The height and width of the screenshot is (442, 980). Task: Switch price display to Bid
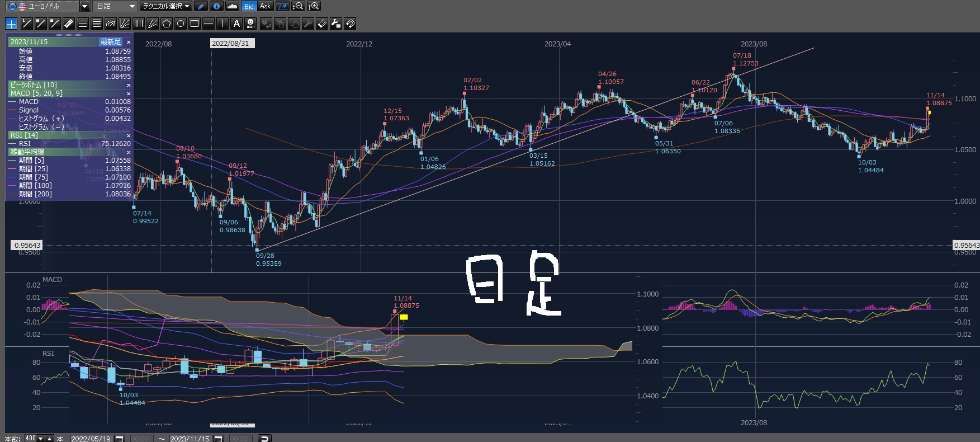point(249,6)
